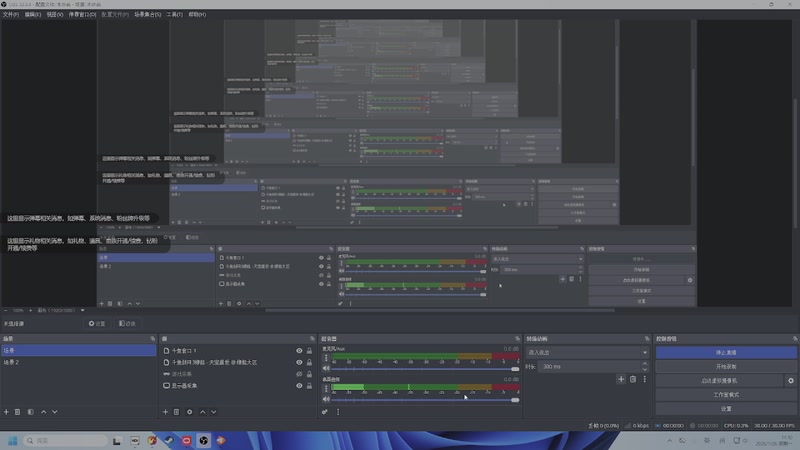Undock the Controls panel
The width and height of the screenshot is (800, 450).
pos(795,339)
